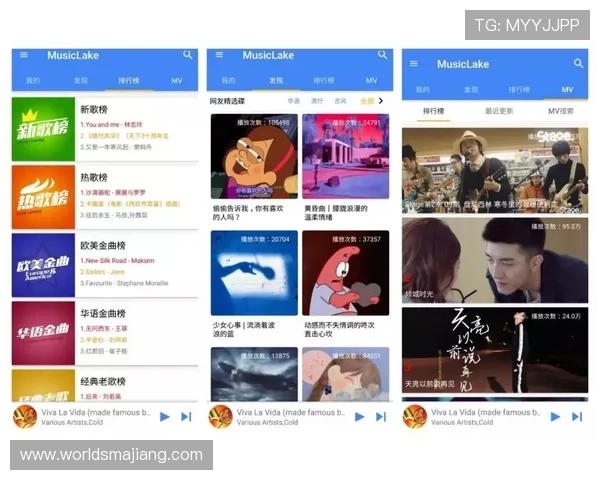Tap album art in the left screen player bar
This screenshot has height=480, width=600.
click(x=25, y=417)
